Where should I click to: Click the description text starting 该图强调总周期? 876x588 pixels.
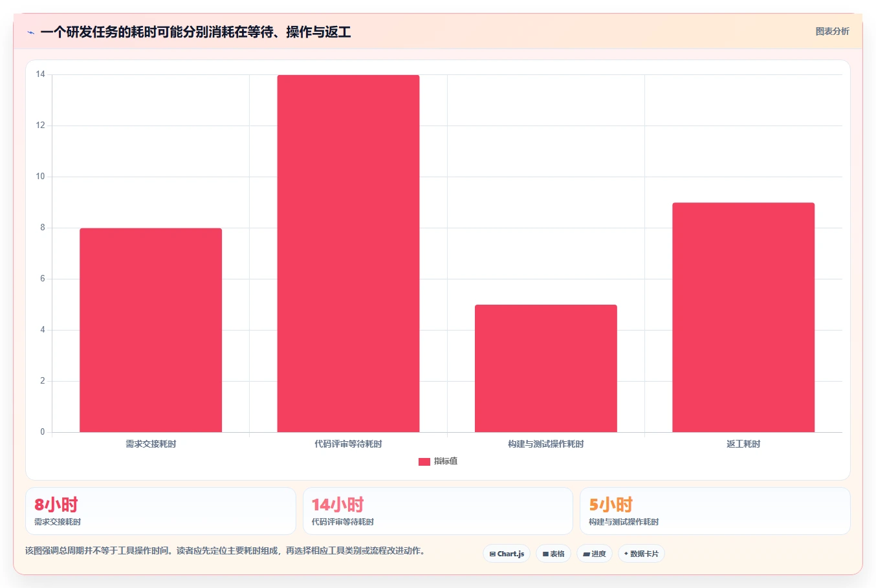(225, 551)
